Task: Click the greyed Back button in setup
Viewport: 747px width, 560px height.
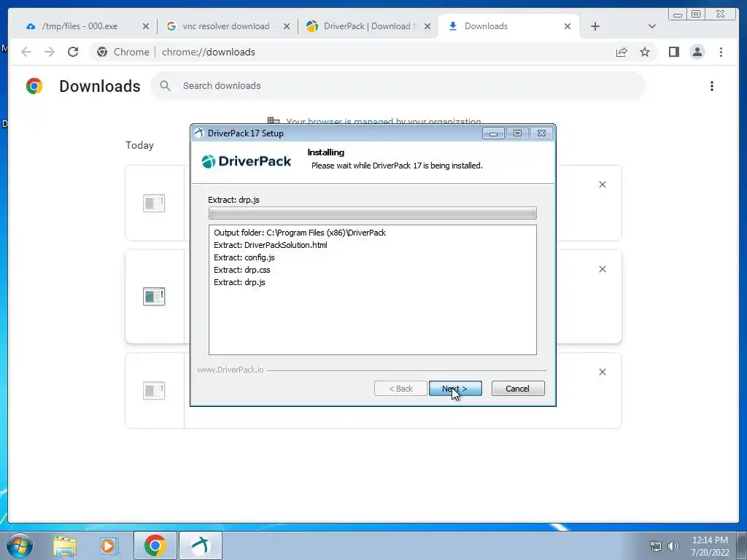Action: point(400,389)
